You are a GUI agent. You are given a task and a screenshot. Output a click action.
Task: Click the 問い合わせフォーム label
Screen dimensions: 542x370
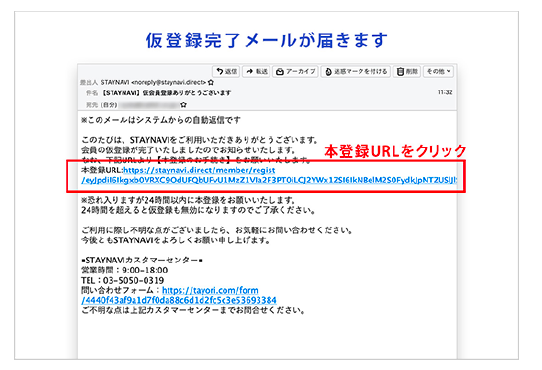(x=118, y=290)
